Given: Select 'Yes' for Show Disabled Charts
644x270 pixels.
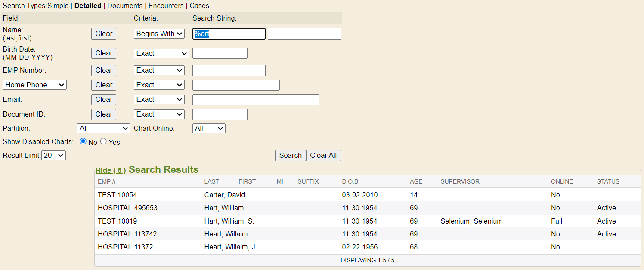Looking at the screenshot, I should (103, 141).
